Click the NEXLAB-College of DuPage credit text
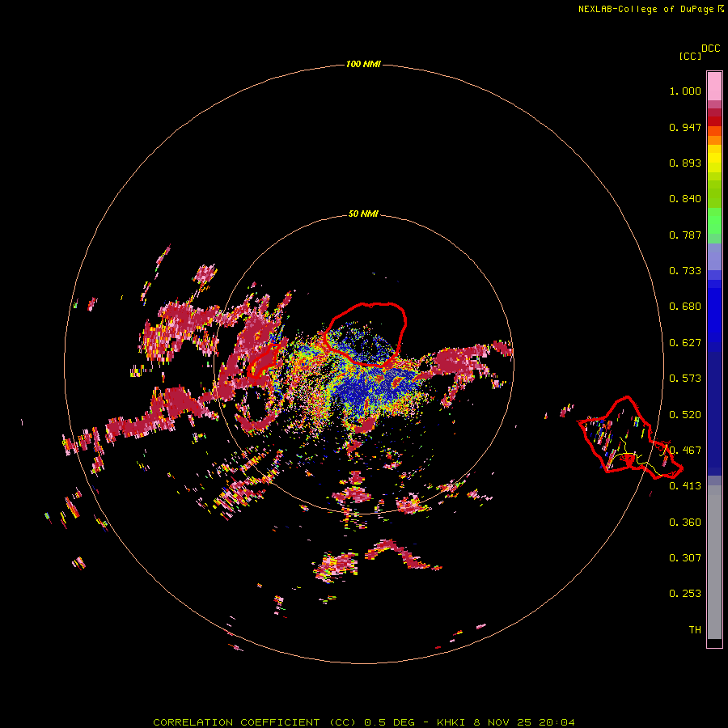728x728 pixels. (645, 9)
